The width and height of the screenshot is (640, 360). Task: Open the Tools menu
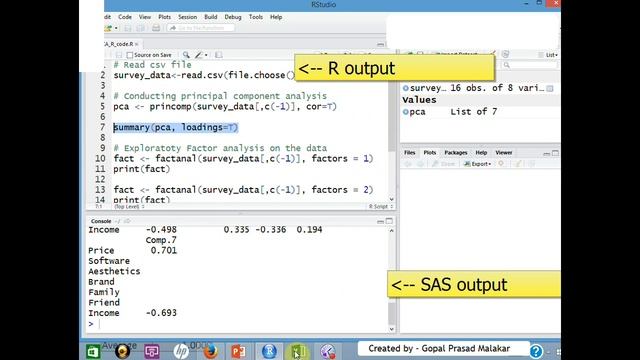pyautogui.click(x=256, y=17)
